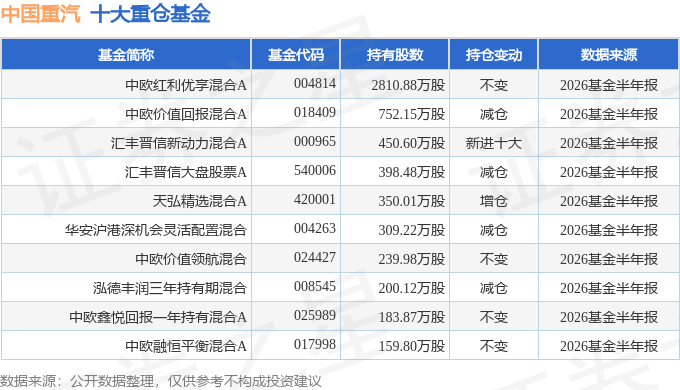The image size is (680, 390).
Task: Click fund code 024427
Action: click(x=315, y=257)
